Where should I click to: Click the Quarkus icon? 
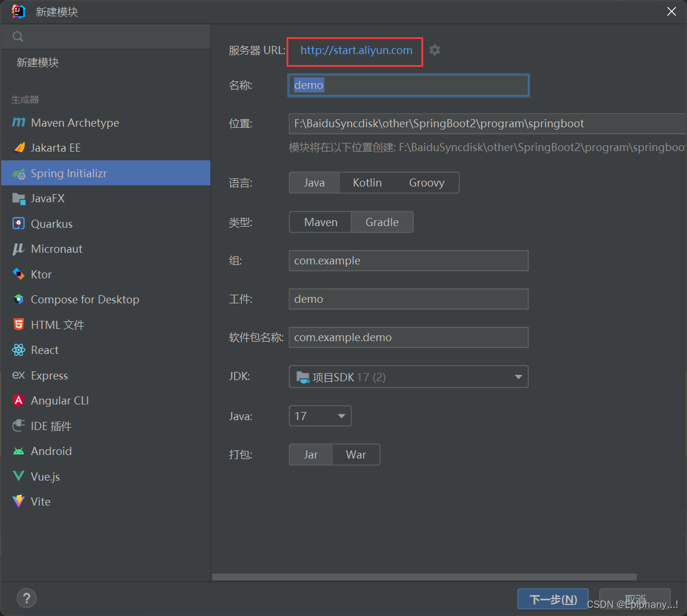click(x=19, y=223)
